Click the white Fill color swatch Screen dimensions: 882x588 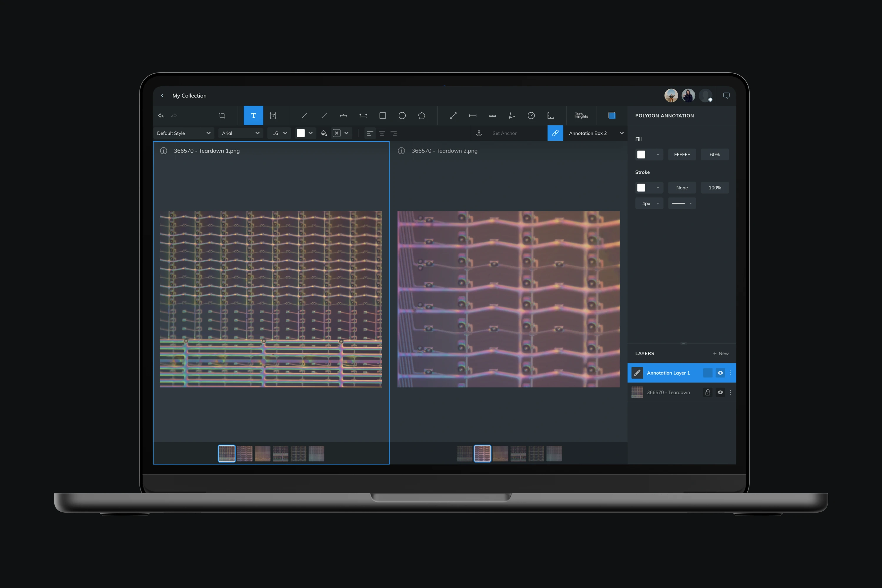641,155
